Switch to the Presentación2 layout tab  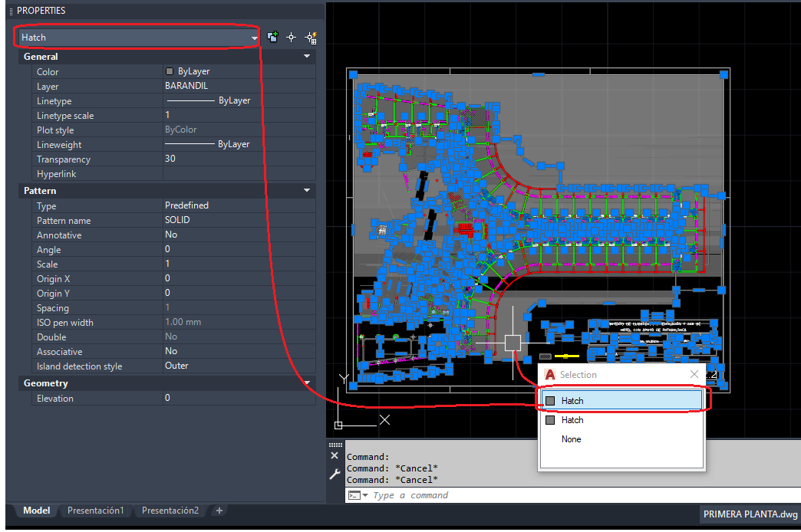170,511
